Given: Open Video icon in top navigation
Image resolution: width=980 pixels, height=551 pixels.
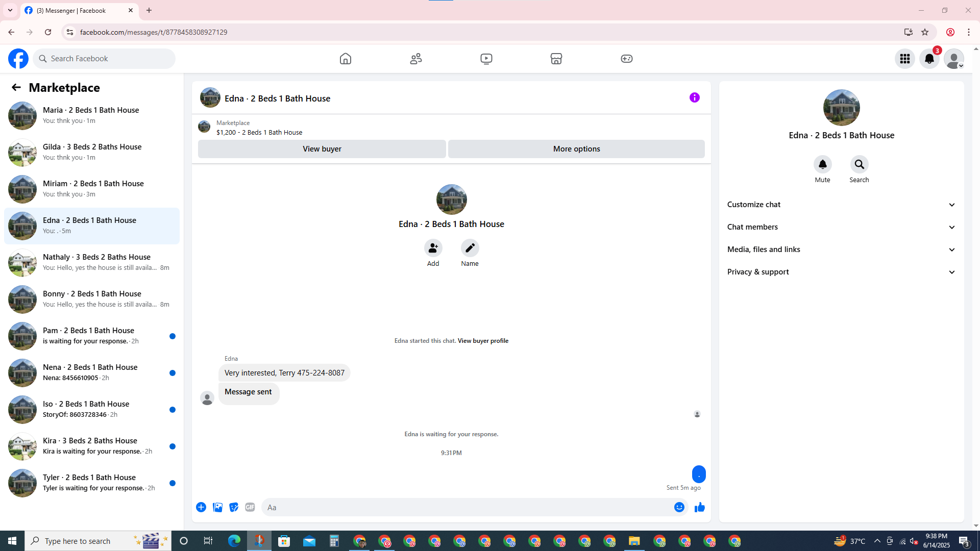Looking at the screenshot, I should [486, 59].
